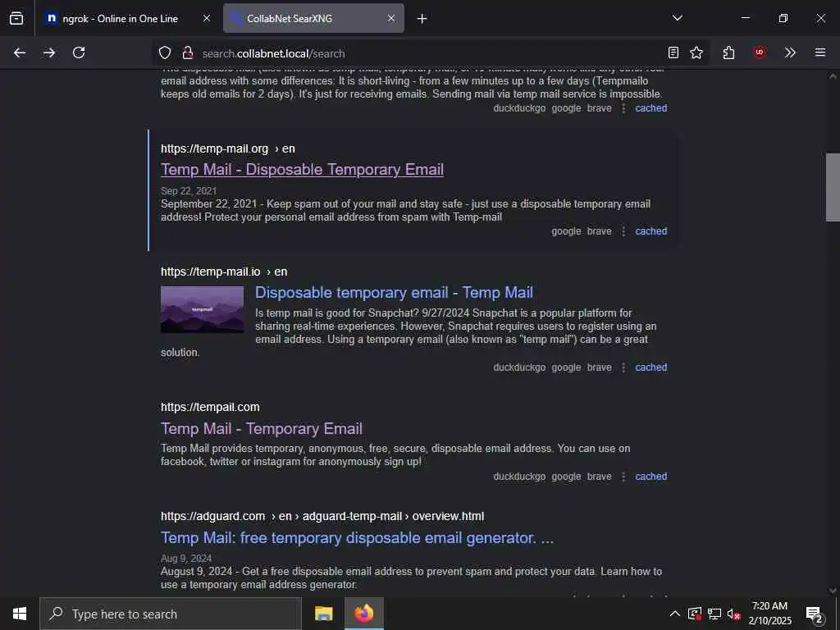Open a new tab with plus button
This screenshot has width=840, height=630.
pos(422,19)
